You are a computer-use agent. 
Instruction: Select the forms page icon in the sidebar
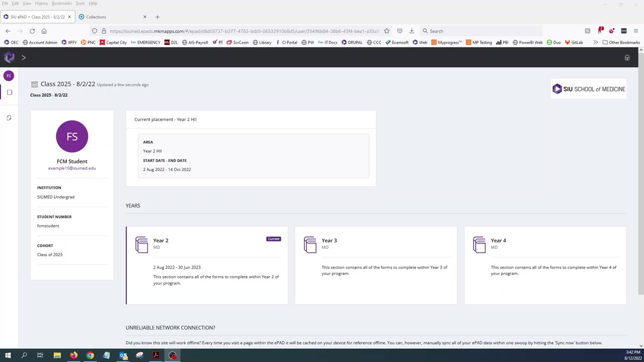coord(9,93)
